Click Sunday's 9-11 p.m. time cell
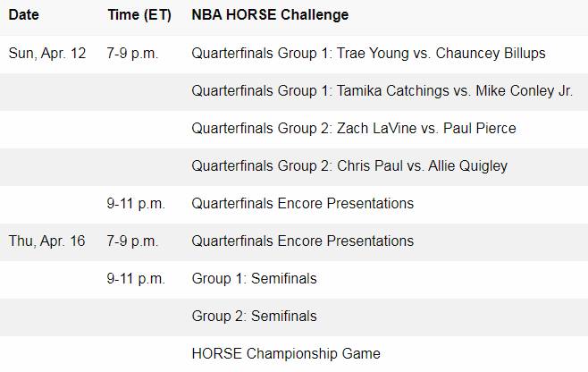Screen dimensions: 588x372 [x=136, y=203]
